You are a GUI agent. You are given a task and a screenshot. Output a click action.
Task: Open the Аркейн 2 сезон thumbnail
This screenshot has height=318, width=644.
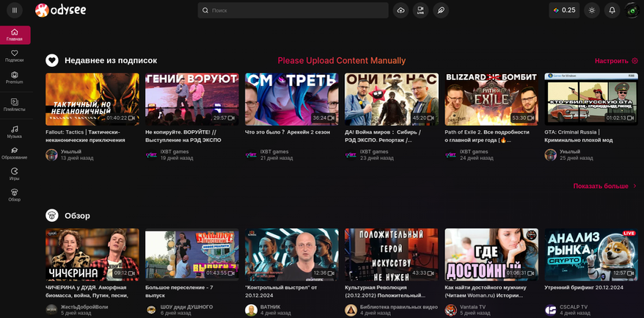coord(292,99)
